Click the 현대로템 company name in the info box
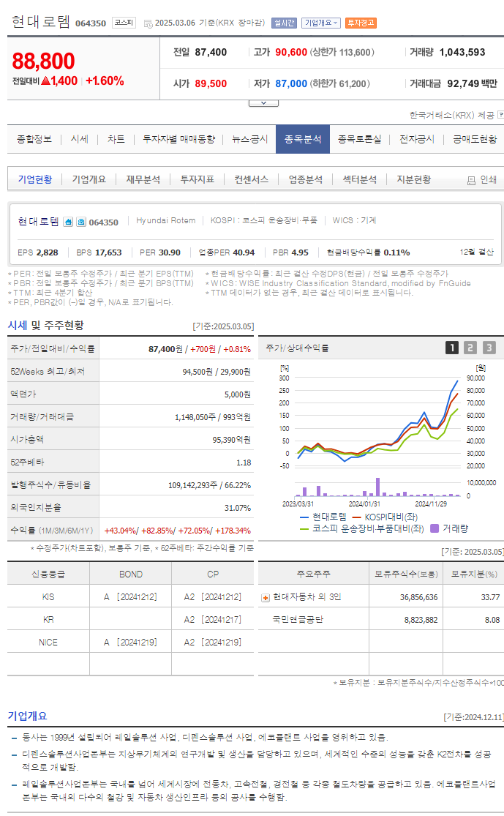Screen dimensions: 504x816 (39, 222)
